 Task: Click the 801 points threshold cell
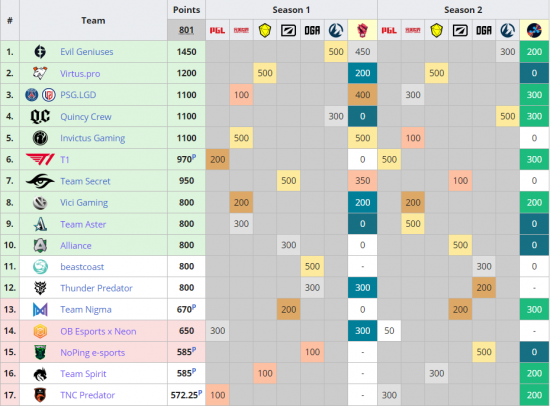[x=187, y=30]
